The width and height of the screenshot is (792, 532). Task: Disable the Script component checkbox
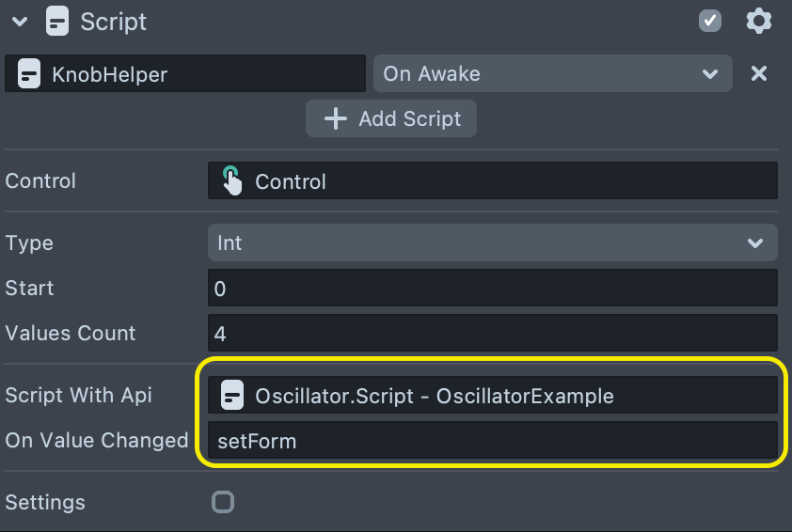pyautogui.click(x=710, y=22)
